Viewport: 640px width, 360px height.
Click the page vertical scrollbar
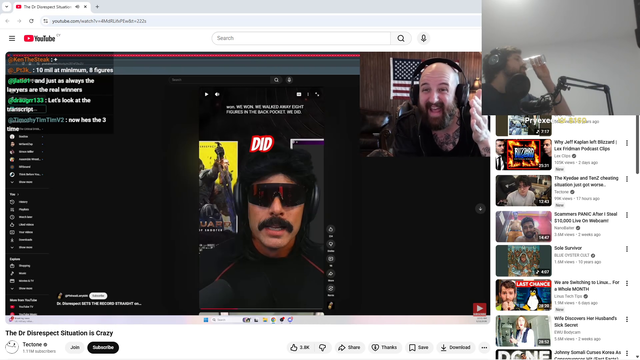pyautogui.click(x=637, y=144)
